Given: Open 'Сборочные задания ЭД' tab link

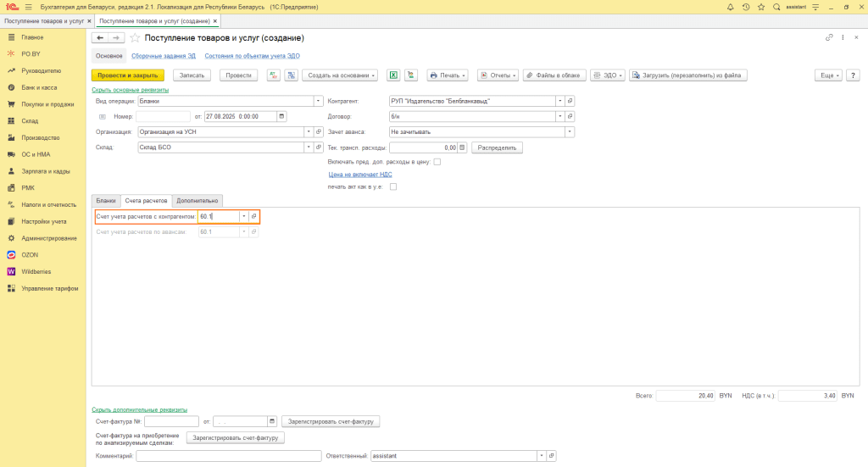Looking at the screenshot, I should pyautogui.click(x=164, y=56).
